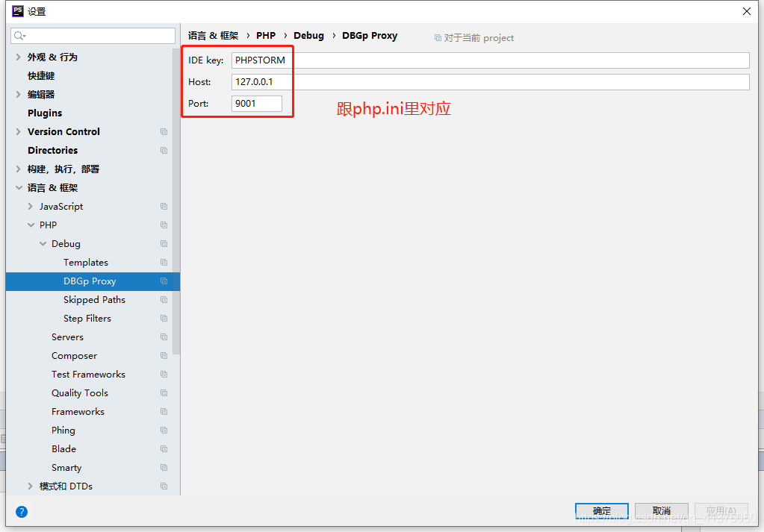Click project-level icon beside Smarty

pyautogui.click(x=164, y=468)
